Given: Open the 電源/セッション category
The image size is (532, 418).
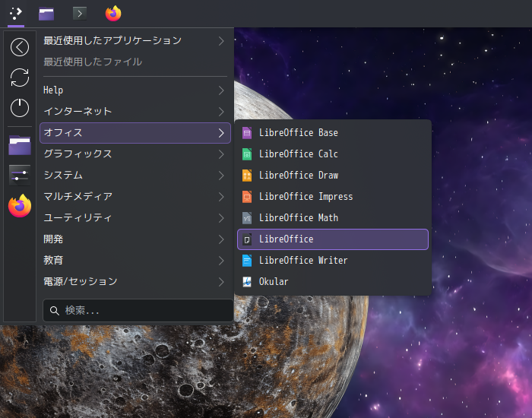Looking at the screenshot, I should tap(135, 282).
